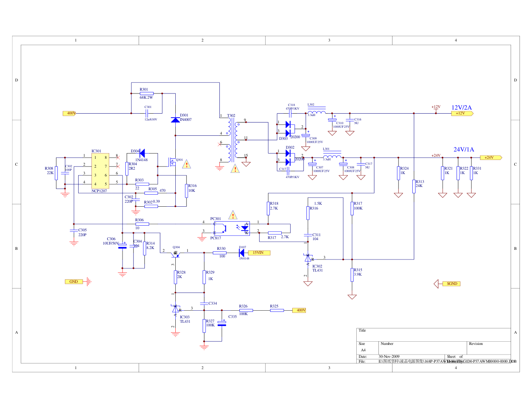The height and width of the screenshot is (411, 532).
Task: Select the PC301 PC817 optocoupler symbol
Action: [x=232, y=228]
